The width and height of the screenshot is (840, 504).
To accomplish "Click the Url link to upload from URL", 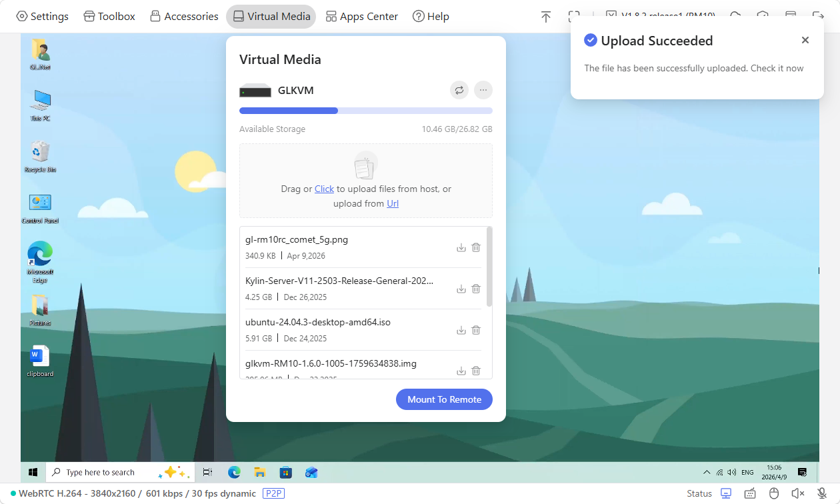I will click(x=392, y=203).
